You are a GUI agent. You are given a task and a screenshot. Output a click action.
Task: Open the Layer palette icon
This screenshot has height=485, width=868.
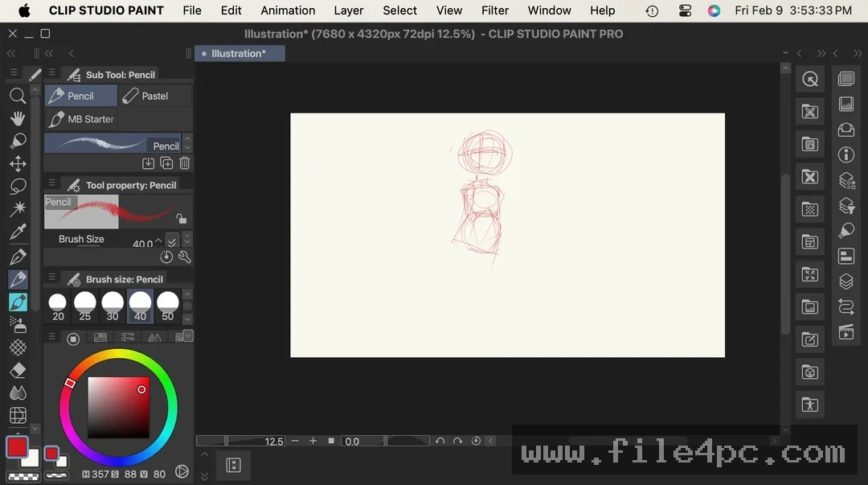click(x=845, y=282)
